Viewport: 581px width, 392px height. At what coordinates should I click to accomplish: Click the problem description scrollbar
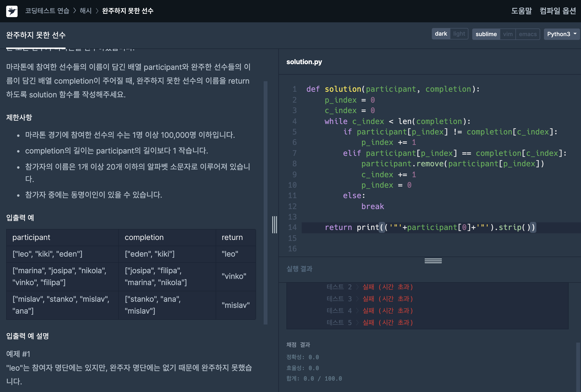tap(265, 202)
